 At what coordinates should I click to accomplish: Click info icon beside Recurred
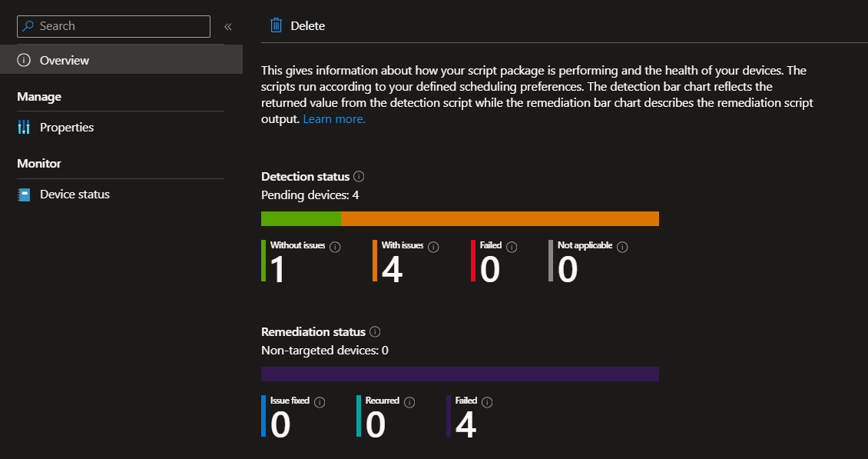click(409, 402)
